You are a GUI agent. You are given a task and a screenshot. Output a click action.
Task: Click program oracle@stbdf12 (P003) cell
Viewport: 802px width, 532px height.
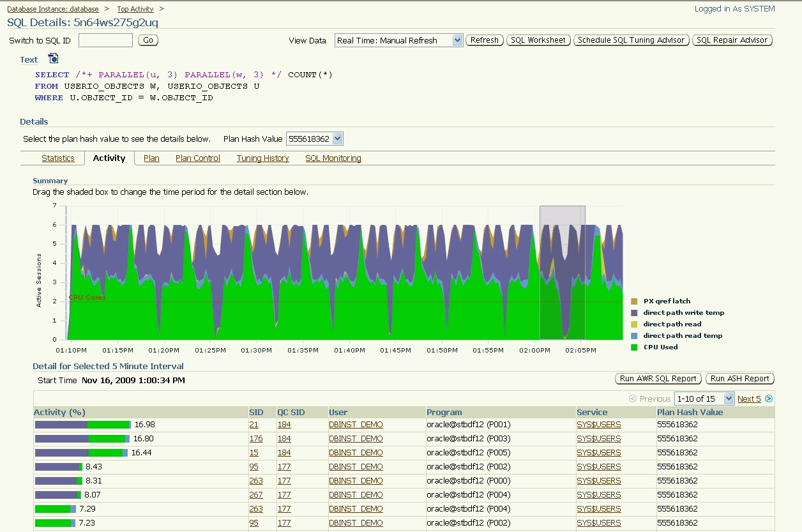tap(468, 439)
